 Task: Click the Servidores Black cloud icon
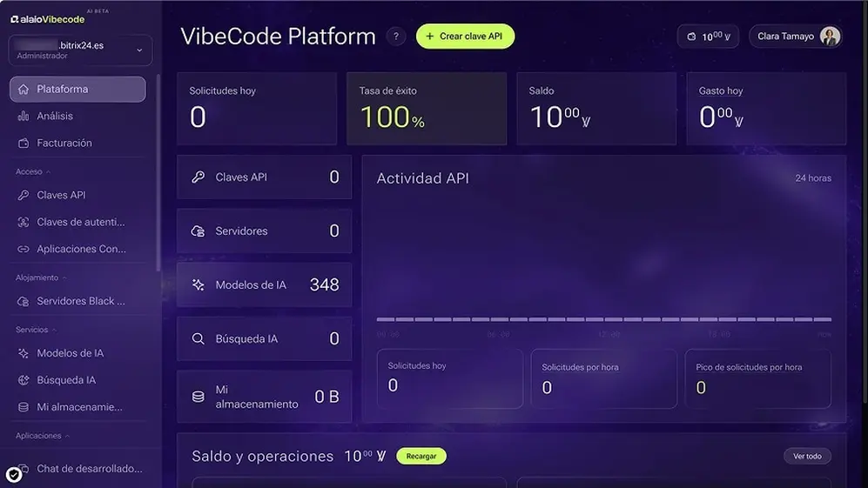coord(24,301)
